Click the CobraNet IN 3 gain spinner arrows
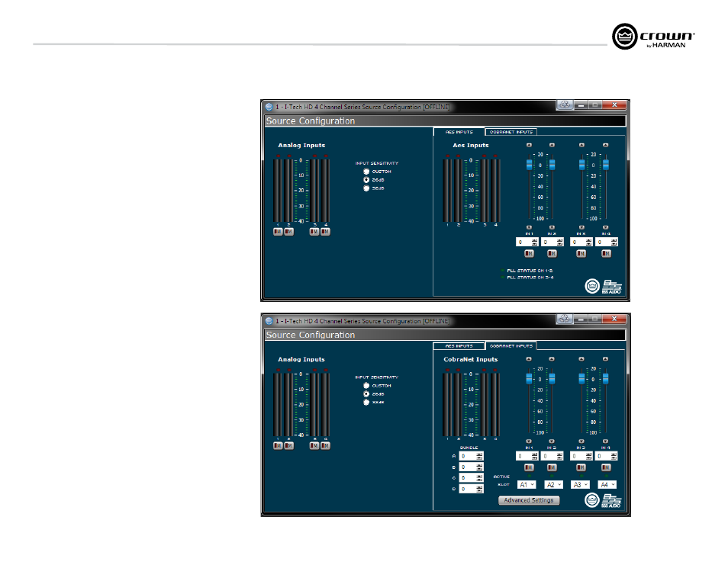This screenshot has height=562, width=728. click(588, 456)
